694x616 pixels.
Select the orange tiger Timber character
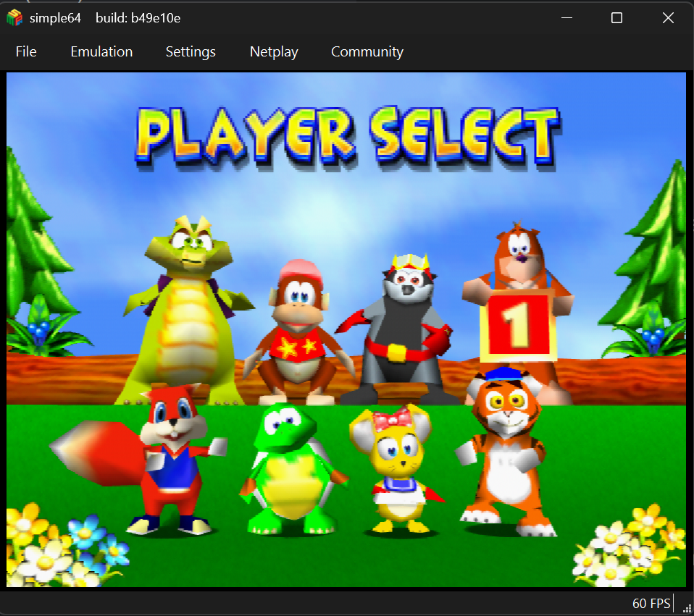[505, 451]
